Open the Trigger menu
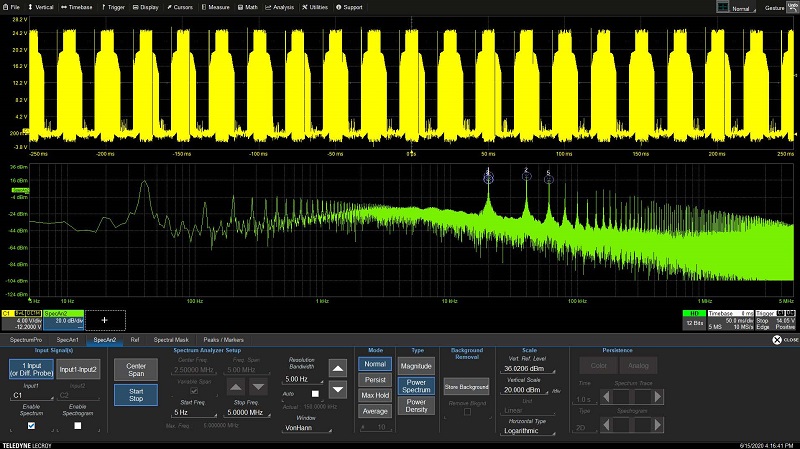Screen dimensions: 800x449 112,6
